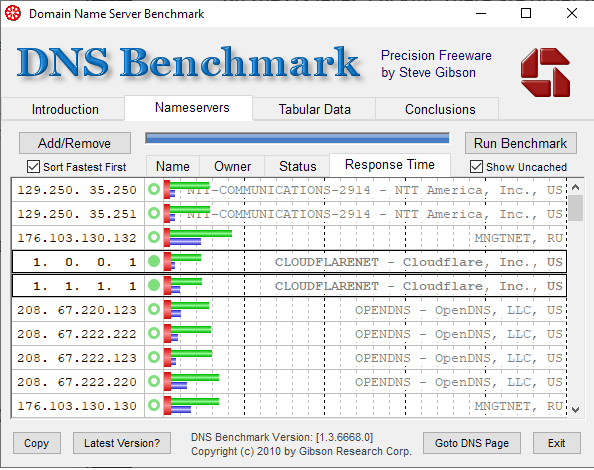Click status circle for 208.67.222.220
The image size is (594, 470).
point(154,381)
